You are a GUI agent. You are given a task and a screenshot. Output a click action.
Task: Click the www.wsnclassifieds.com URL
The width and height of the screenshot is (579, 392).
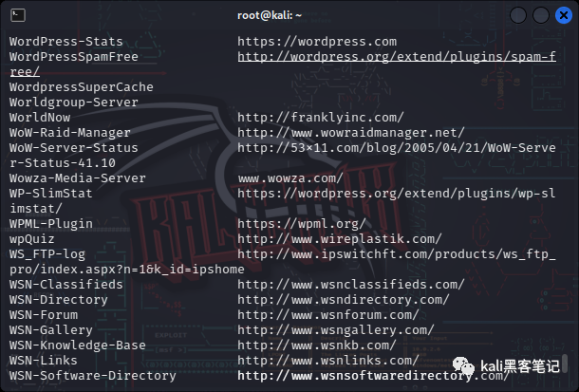351,285
